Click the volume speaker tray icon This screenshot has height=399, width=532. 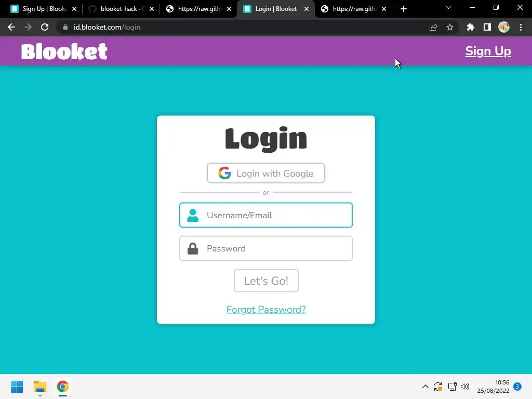coord(465,387)
